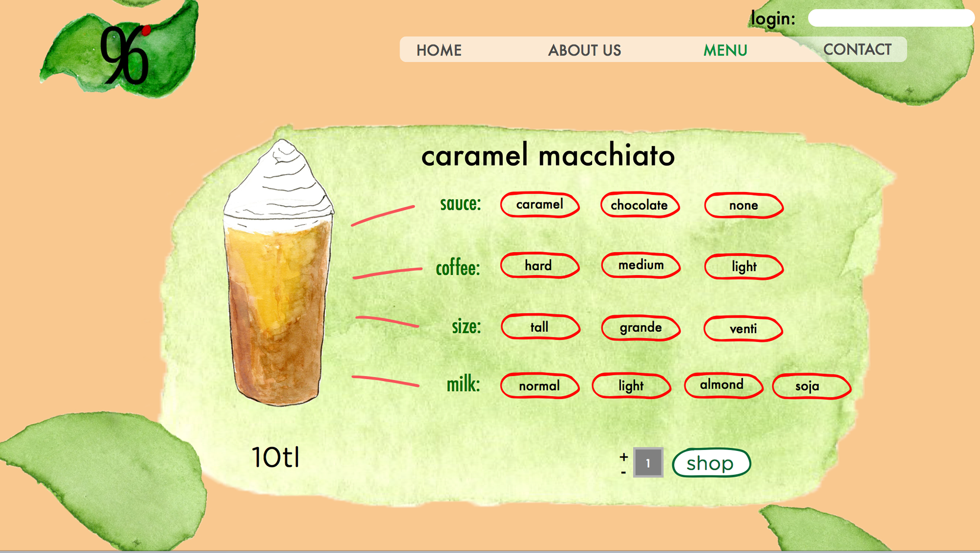Image resolution: width=980 pixels, height=553 pixels.
Task: Select caramel sauce option
Action: [540, 205]
